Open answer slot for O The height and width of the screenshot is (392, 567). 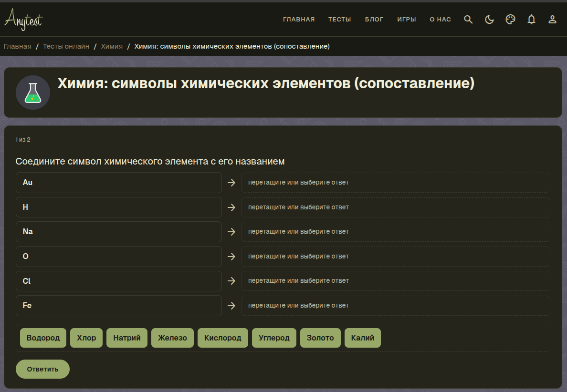[x=396, y=257]
